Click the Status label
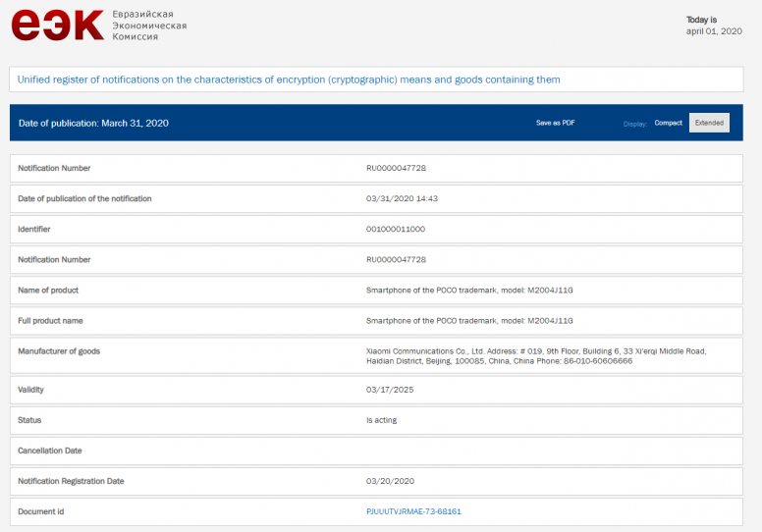 pos(29,420)
